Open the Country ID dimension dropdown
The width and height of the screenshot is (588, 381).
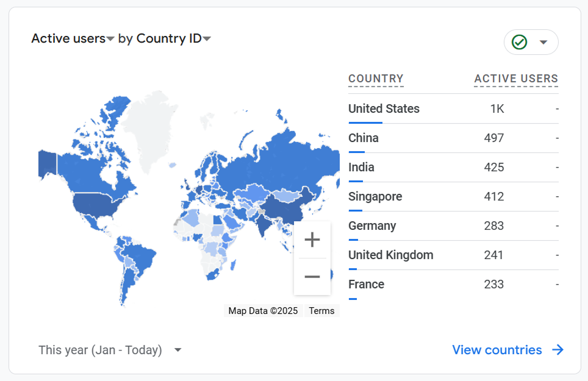point(207,38)
